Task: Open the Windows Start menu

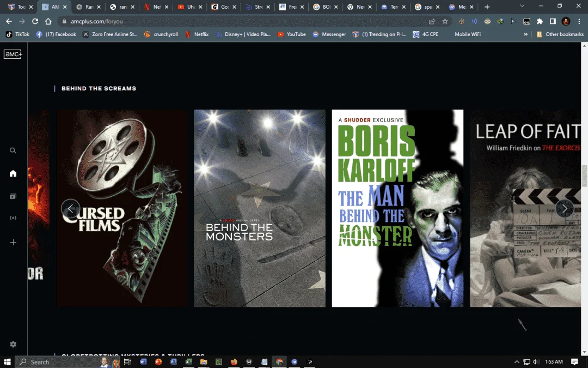Action: pos(7,361)
